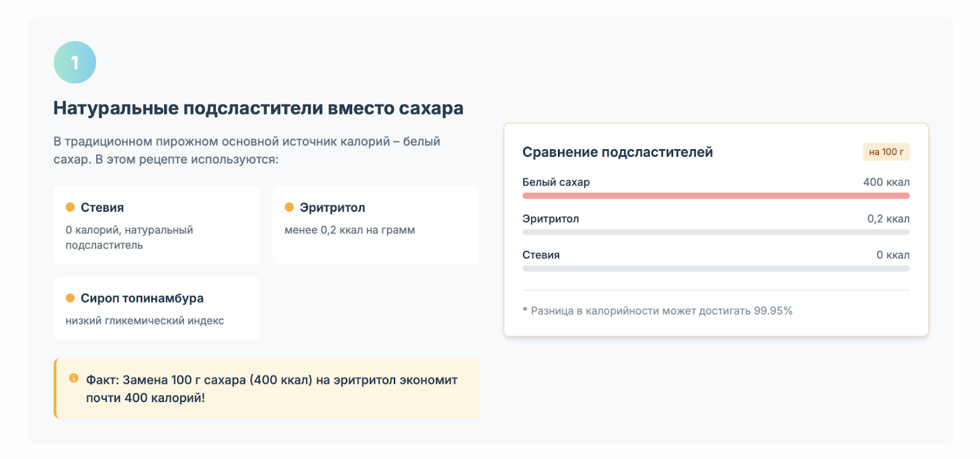980x459 pixels.
Task: Click the gray Стевия bar in the comparison
Action: [x=715, y=269]
